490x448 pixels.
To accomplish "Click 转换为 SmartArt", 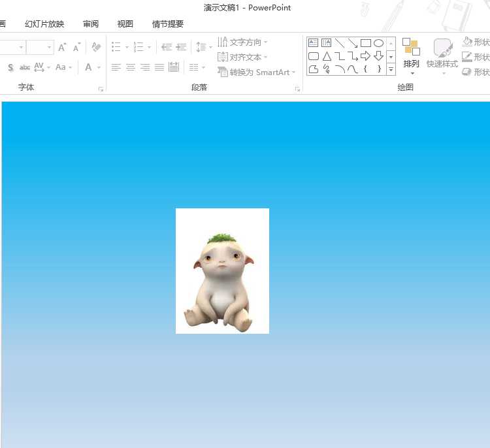I will (x=256, y=72).
